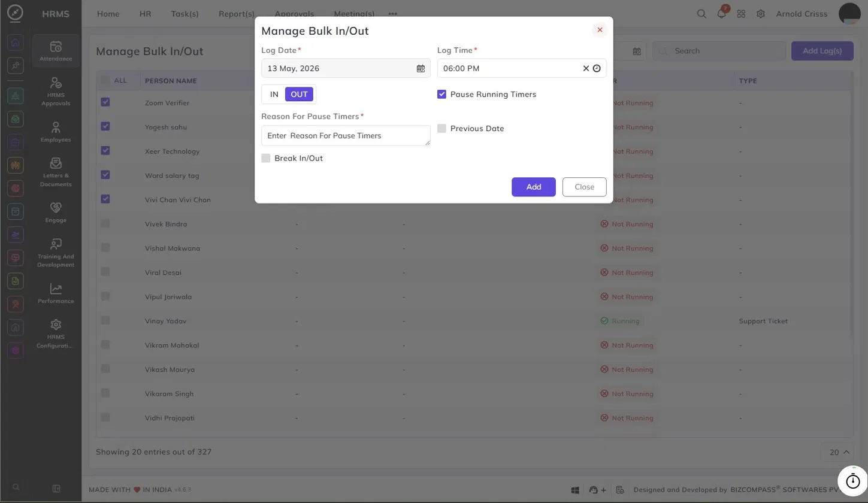Image resolution: width=868 pixels, height=503 pixels.
Task: Click the Arnold Crisss user name
Action: click(802, 14)
